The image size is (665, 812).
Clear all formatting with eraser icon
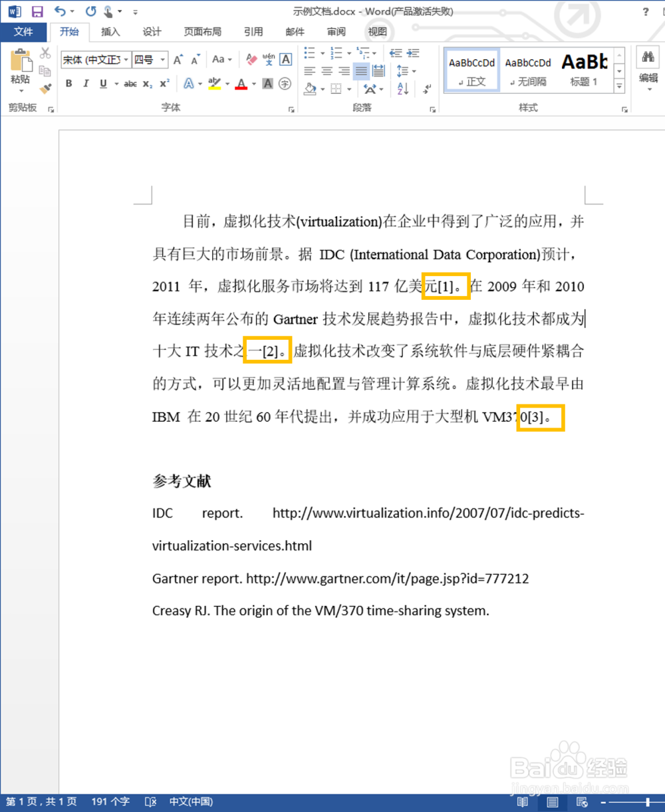(251, 60)
